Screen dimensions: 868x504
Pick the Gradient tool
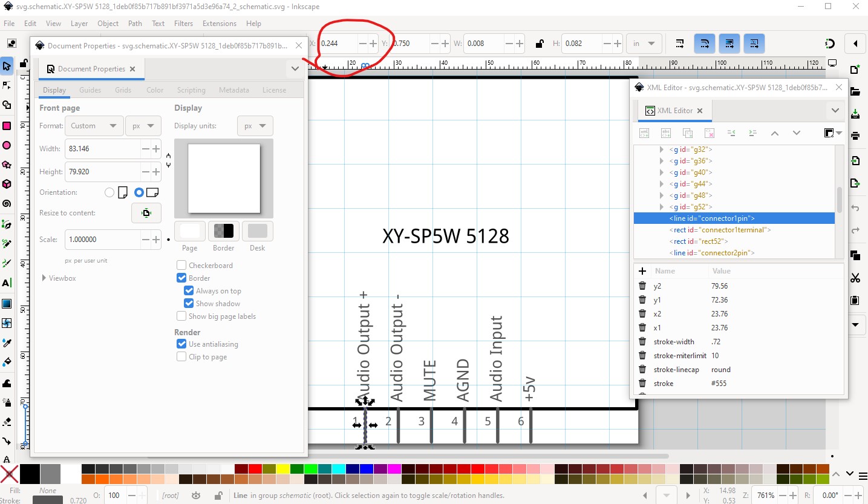[x=7, y=303]
